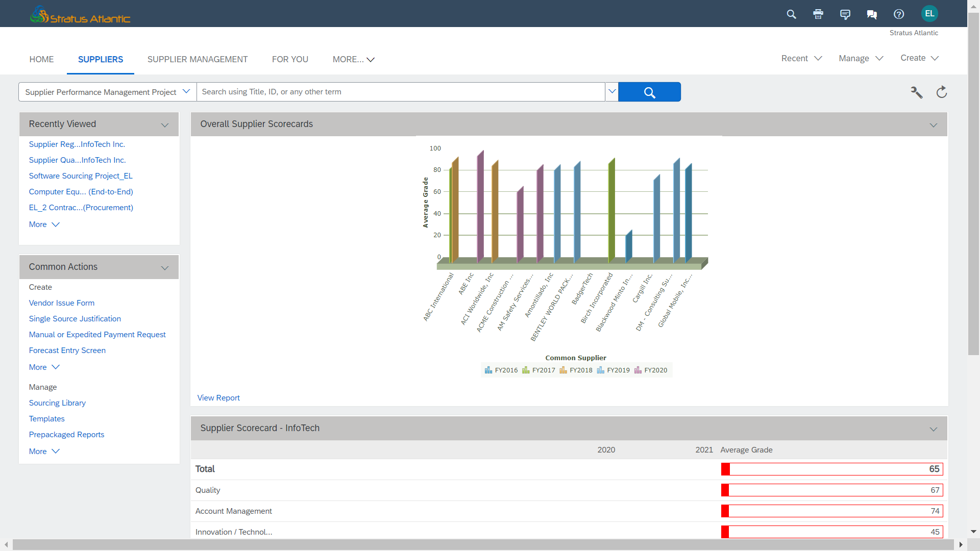Open the help question mark icon
The height and width of the screenshot is (551, 980).
[899, 14]
